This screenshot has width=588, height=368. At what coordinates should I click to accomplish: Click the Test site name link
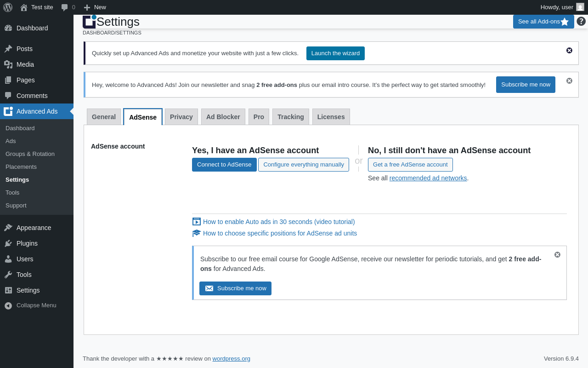(x=42, y=7)
